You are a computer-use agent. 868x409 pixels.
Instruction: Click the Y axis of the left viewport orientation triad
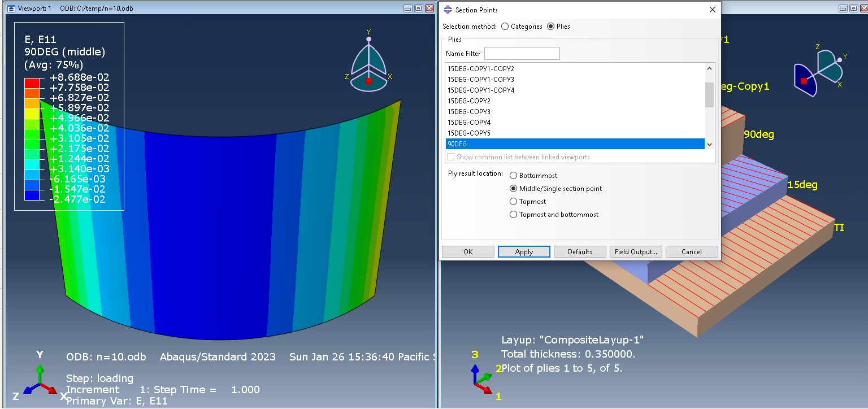pos(369,39)
